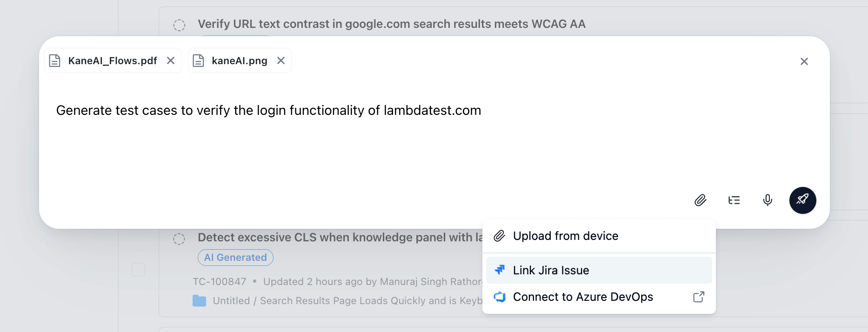Click the Azure DevOps logo icon
This screenshot has height=332, width=868.
click(500, 297)
